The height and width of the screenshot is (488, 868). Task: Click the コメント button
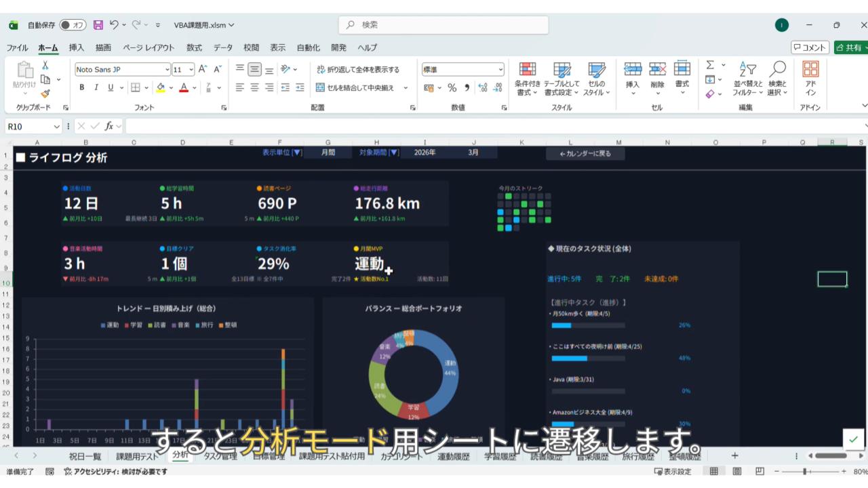pyautogui.click(x=810, y=47)
